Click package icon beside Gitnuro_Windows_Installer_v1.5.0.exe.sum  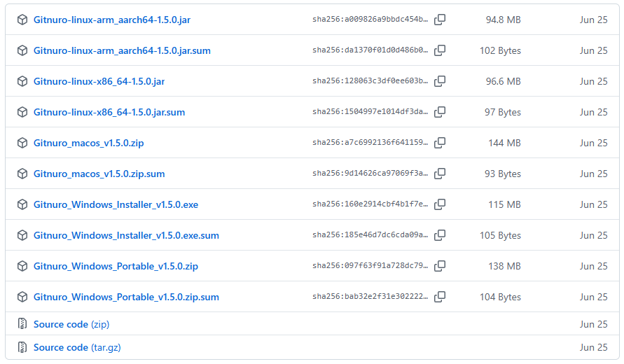point(22,235)
